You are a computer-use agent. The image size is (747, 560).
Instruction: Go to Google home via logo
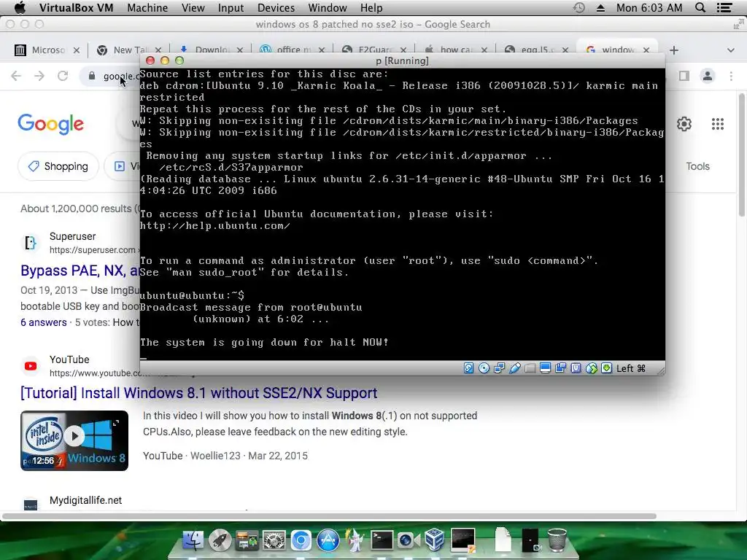click(50, 124)
